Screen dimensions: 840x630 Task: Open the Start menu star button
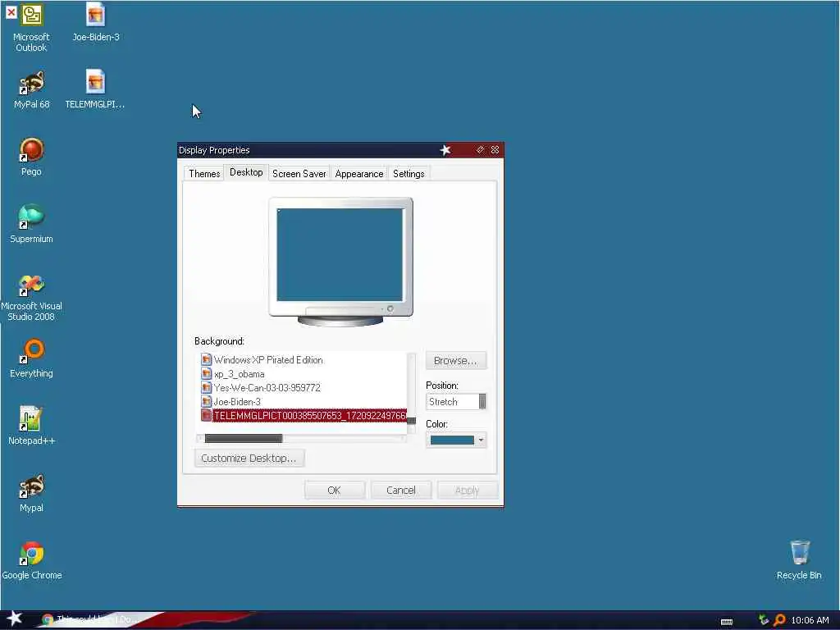pyautogui.click(x=14, y=619)
